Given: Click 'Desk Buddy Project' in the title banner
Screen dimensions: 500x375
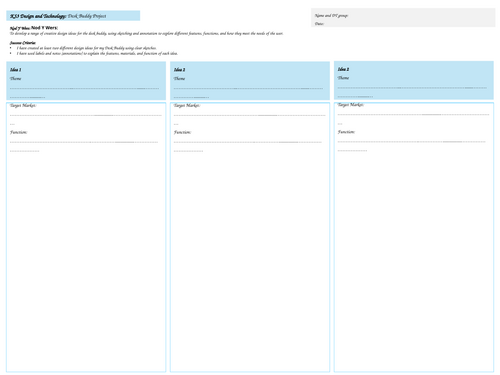Looking at the screenshot, I should [87, 16].
